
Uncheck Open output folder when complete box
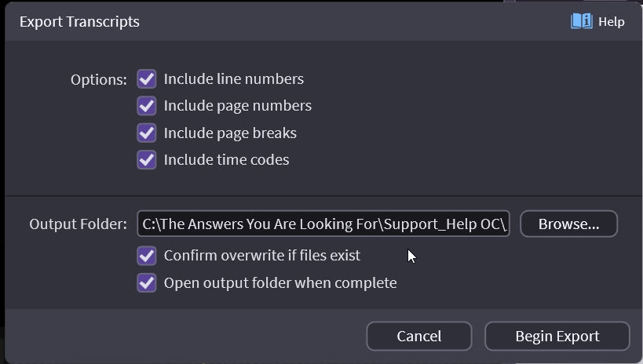point(147,282)
